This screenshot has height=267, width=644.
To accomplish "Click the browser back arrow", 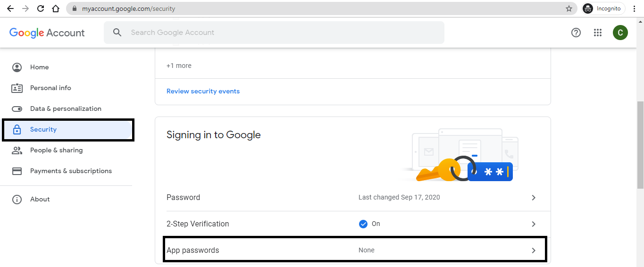I will [x=10, y=8].
